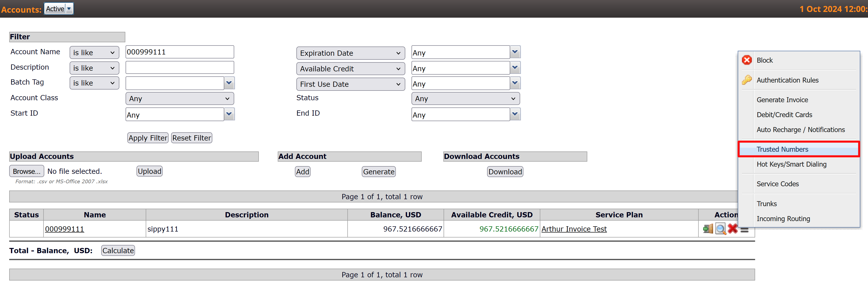Select Trusted Numbers from the menu
Viewport: 868px width, 285px height.
click(782, 149)
